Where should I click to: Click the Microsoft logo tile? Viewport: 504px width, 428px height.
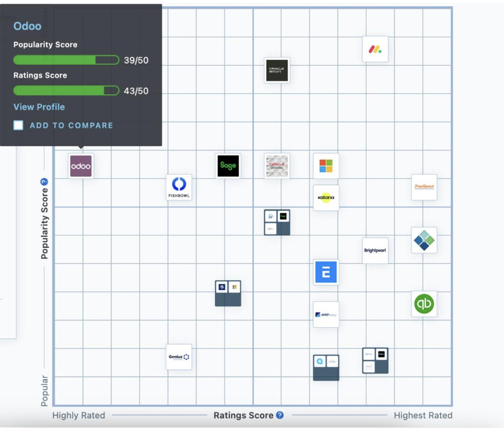pos(326,166)
